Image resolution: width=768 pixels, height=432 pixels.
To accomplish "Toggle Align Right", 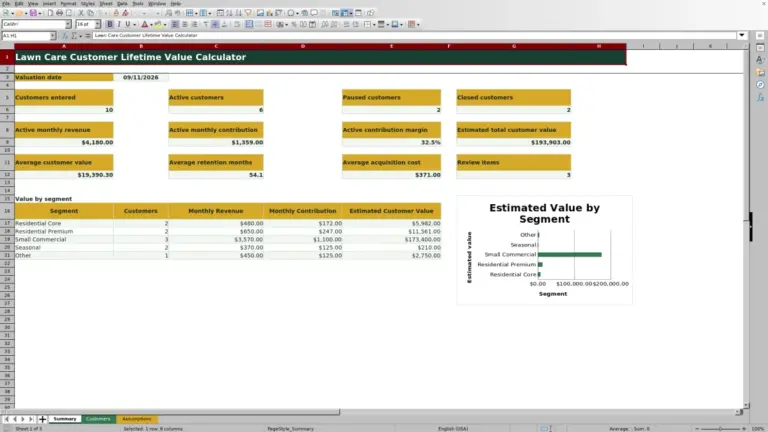I will pos(194,24).
